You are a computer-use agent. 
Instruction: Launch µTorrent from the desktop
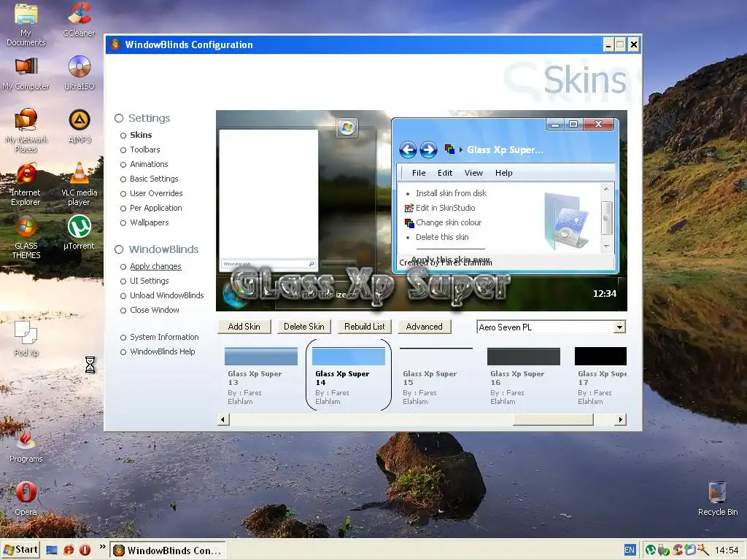coord(79,233)
